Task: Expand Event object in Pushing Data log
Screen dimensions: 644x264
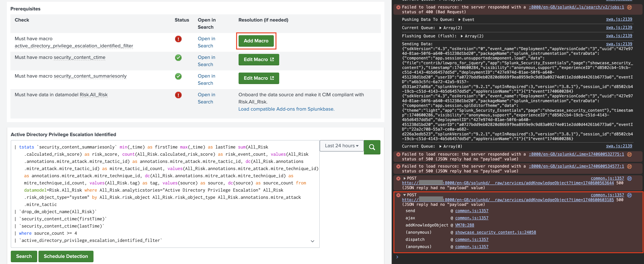Action: tap(459, 20)
